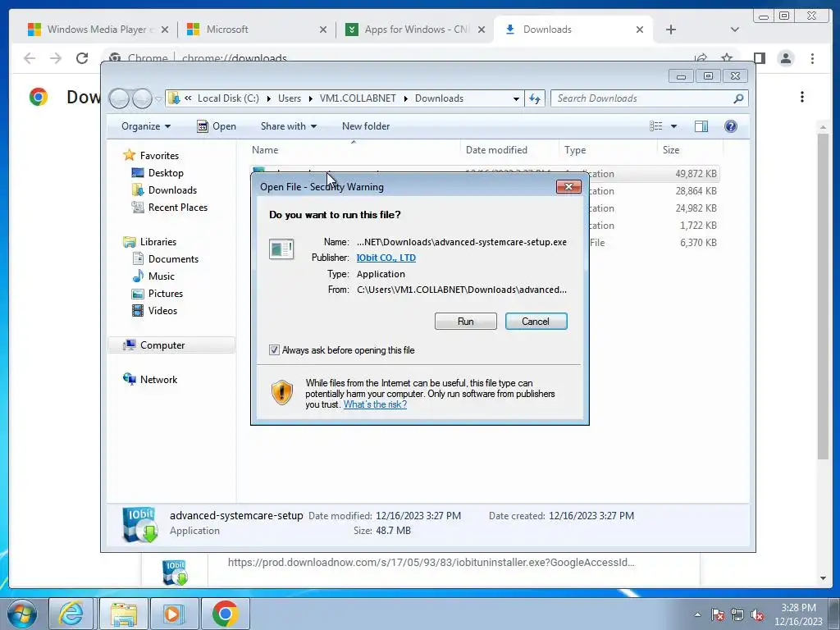
Task: Sort by Date modified column
Action: pos(509,150)
